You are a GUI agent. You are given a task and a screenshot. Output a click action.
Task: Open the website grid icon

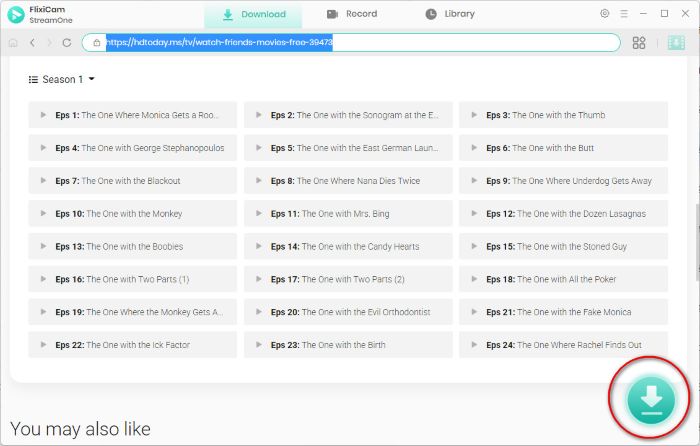639,43
